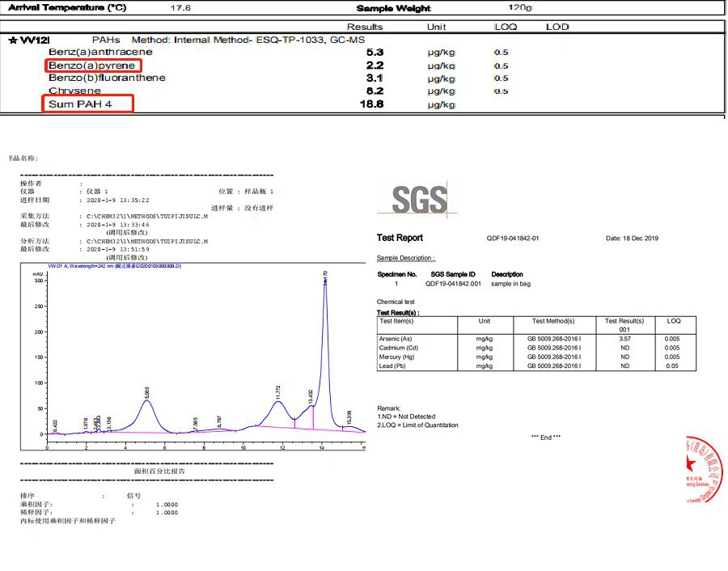The height and width of the screenshot is (571, 728).
Task: Click the "Results" column header
Action: (x=365, y=27)
